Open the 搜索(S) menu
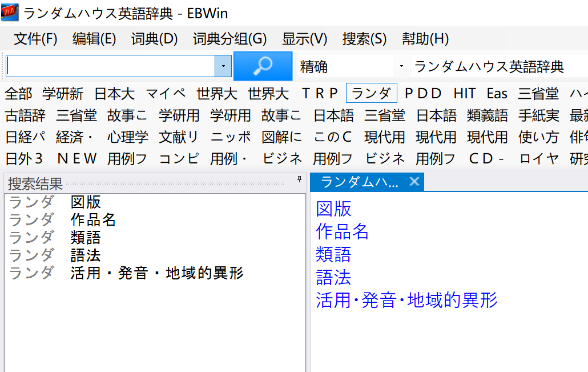588x372 pixels. 364,39
